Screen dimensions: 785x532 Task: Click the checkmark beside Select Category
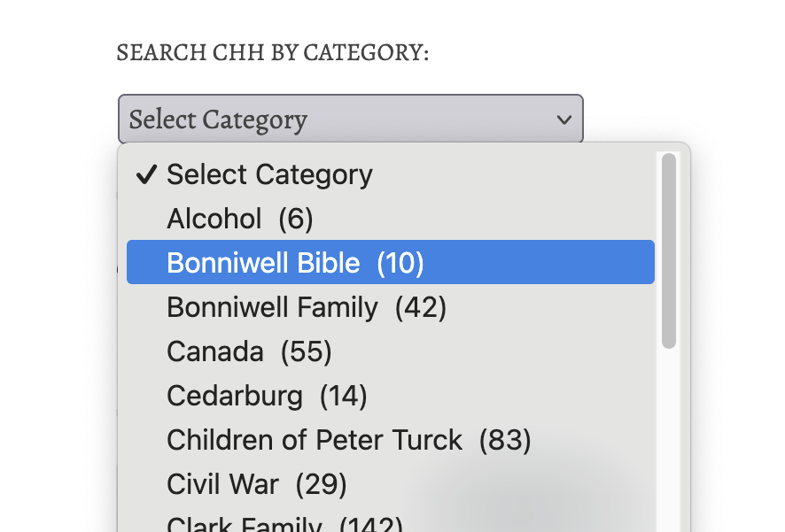[x=146, y=174]
